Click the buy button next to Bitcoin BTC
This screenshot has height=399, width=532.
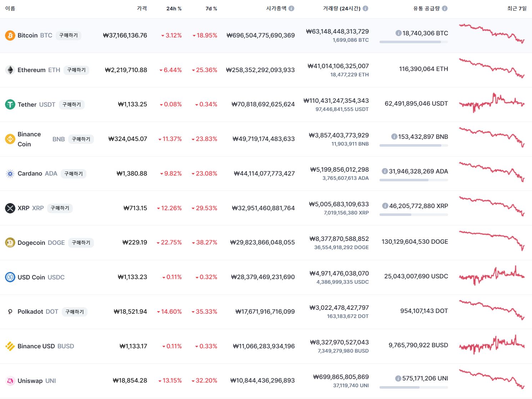69,35
